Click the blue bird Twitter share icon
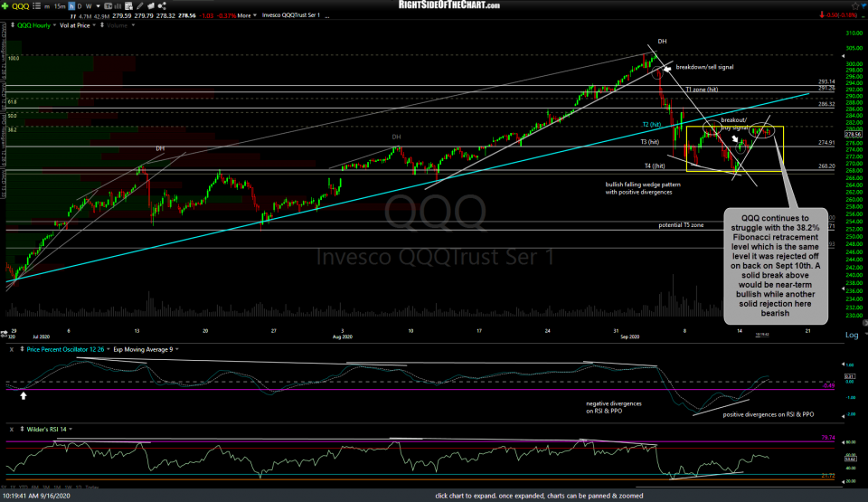 click(863, 5)
